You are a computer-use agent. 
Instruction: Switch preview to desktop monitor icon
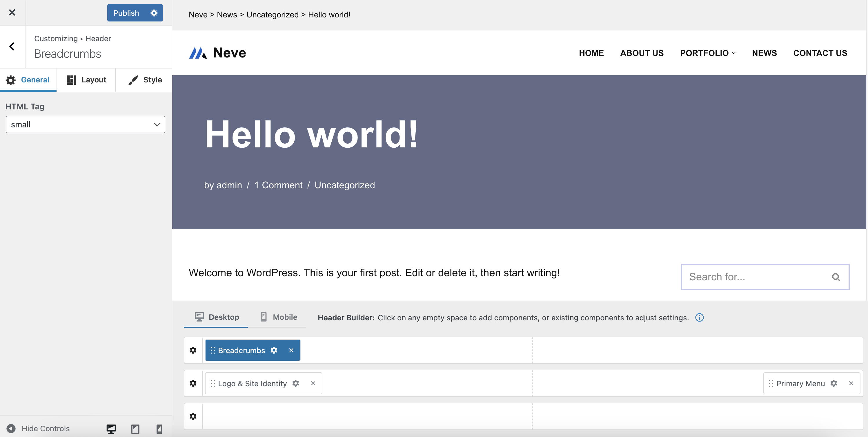tap(111, 429)
